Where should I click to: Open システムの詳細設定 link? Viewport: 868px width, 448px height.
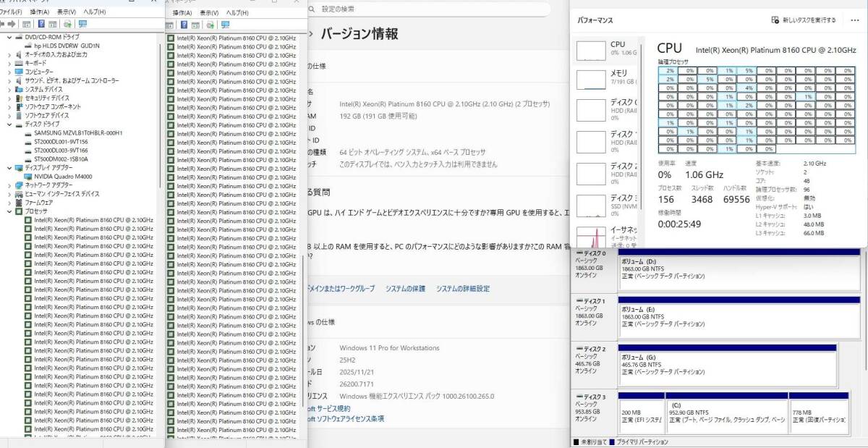click(462, 289)
